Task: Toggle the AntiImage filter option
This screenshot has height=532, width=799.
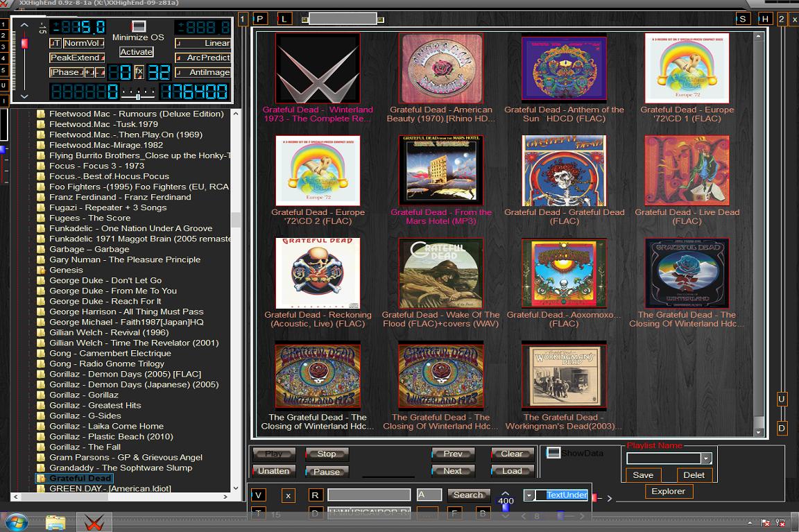Action: click(203, 72)
